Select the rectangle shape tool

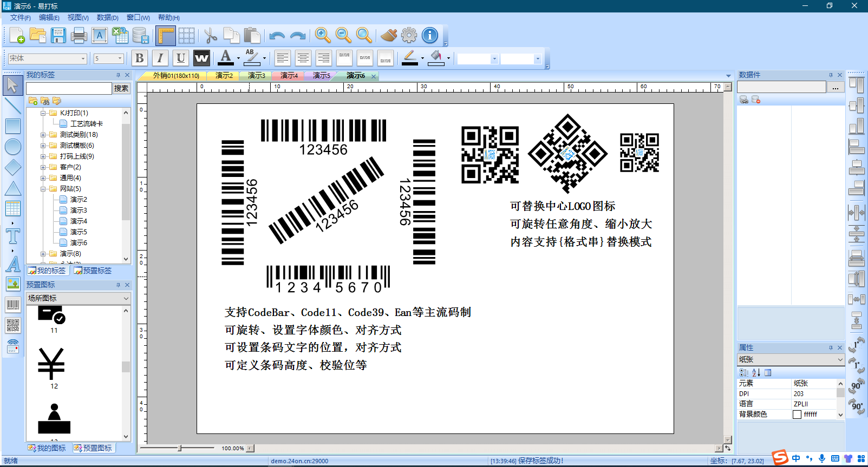[12, 126]
